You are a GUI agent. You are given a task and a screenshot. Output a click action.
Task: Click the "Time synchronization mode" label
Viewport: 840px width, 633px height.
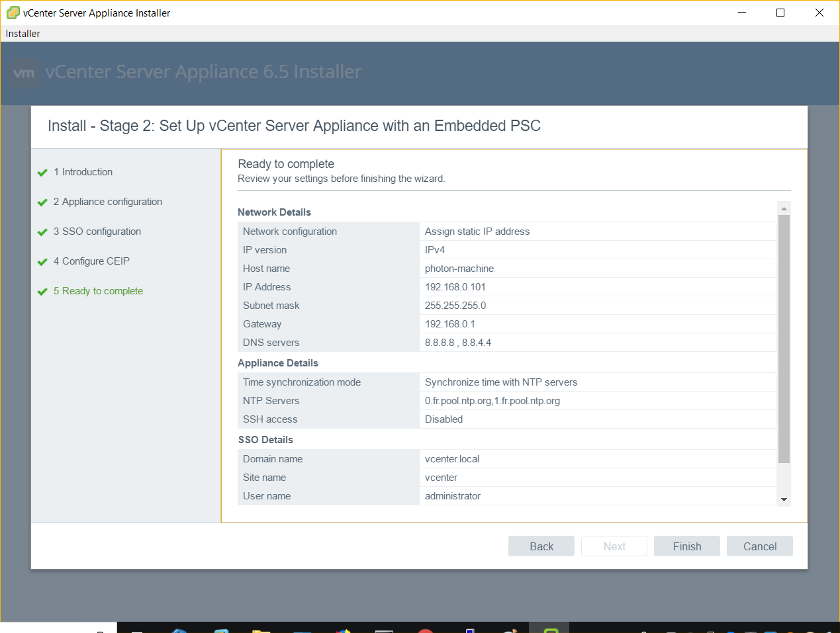(x=302, y=382)
